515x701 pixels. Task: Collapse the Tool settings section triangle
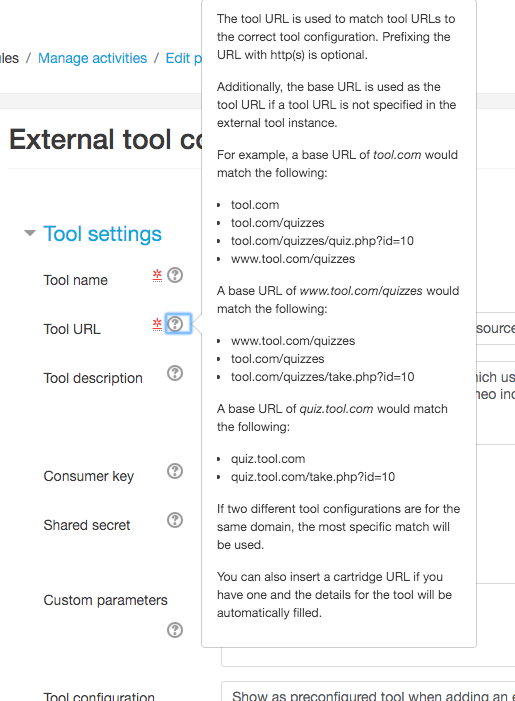(x=30, y=233)
